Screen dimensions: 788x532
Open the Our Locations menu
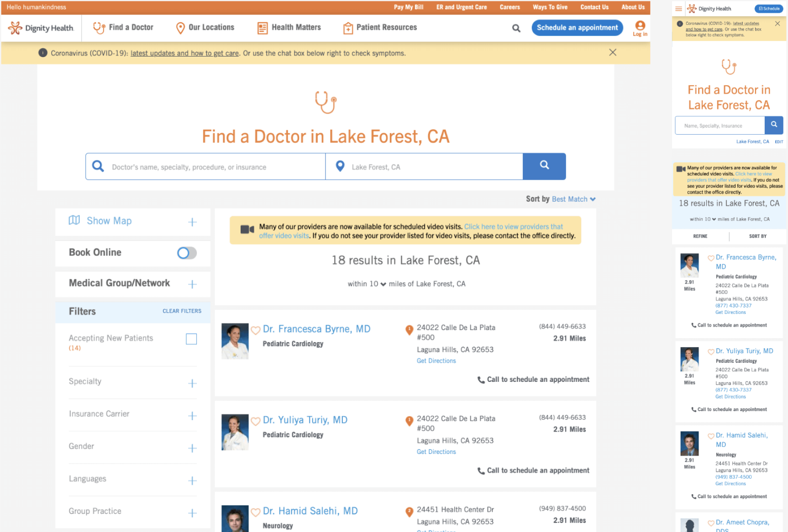205,27
